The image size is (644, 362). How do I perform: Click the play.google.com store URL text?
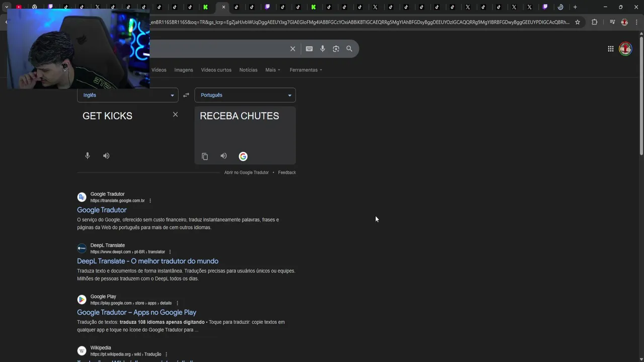[131, 303]
